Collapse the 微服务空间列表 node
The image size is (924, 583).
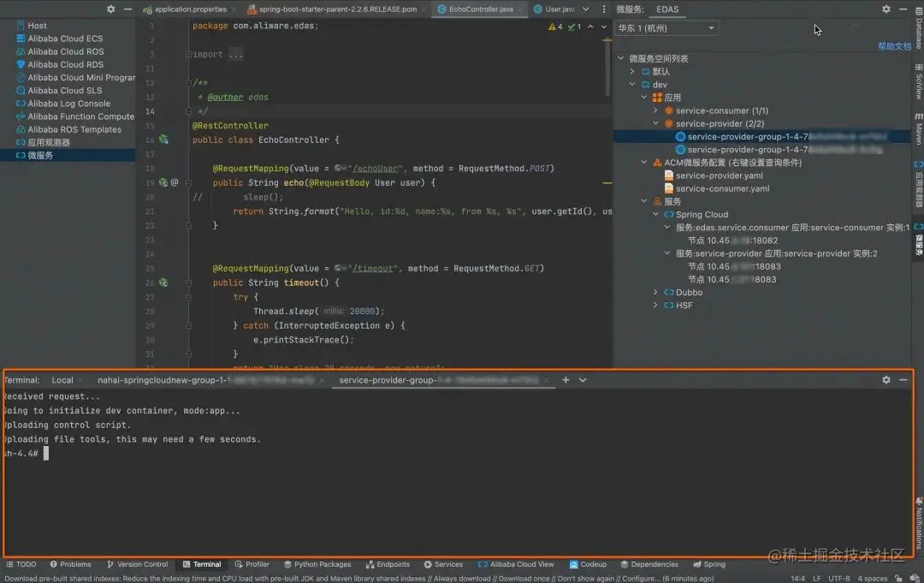click(x=620, y=58)
